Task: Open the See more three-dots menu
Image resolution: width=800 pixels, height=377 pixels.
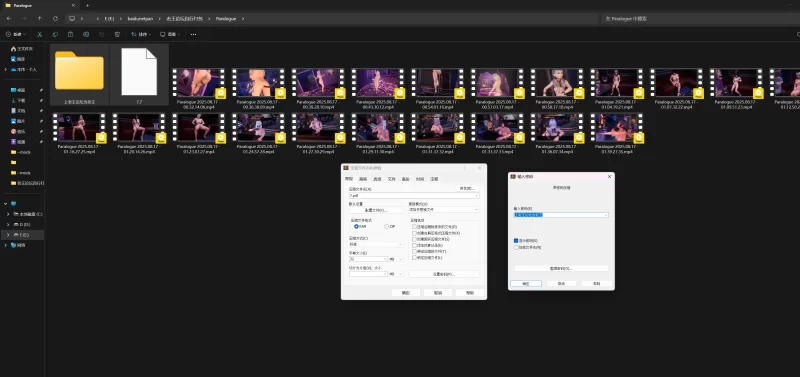Action: click(x=193, y=34)
